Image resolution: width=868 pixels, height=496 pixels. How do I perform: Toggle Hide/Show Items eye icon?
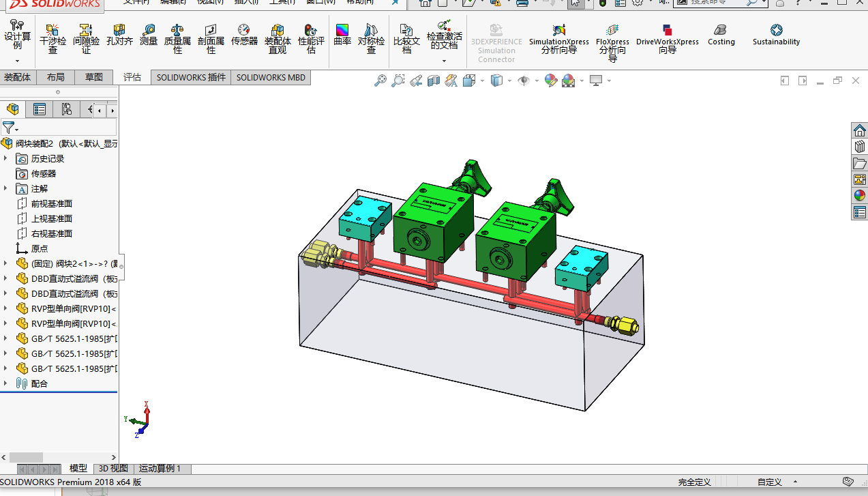[524, 81]
